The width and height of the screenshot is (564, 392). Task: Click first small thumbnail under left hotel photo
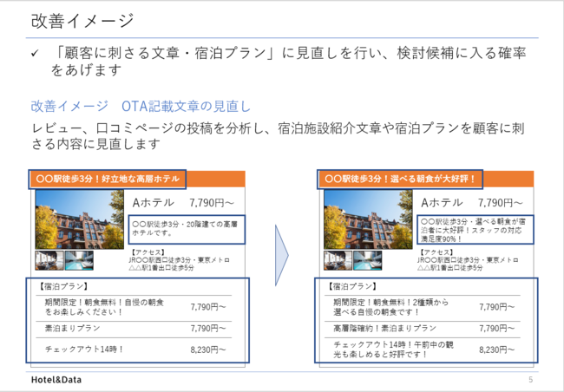pyautogui.click(x=47, y=260)
